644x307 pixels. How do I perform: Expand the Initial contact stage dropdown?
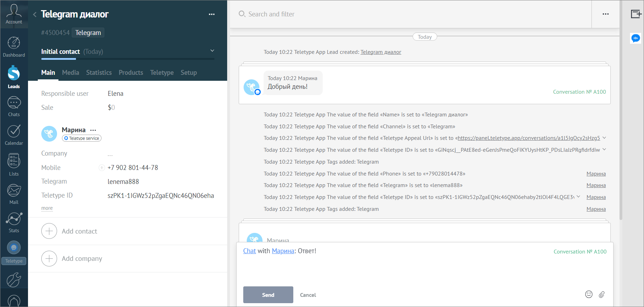pos(212,51)
